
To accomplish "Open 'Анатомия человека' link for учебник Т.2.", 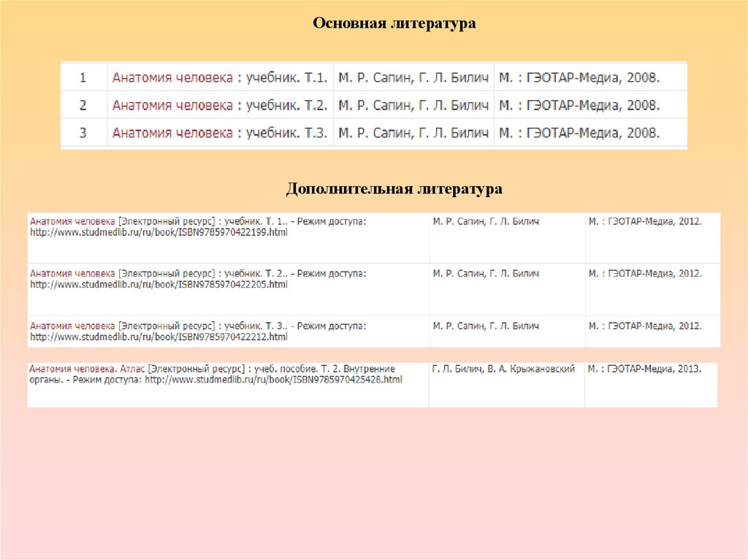I will pos(172,105).
